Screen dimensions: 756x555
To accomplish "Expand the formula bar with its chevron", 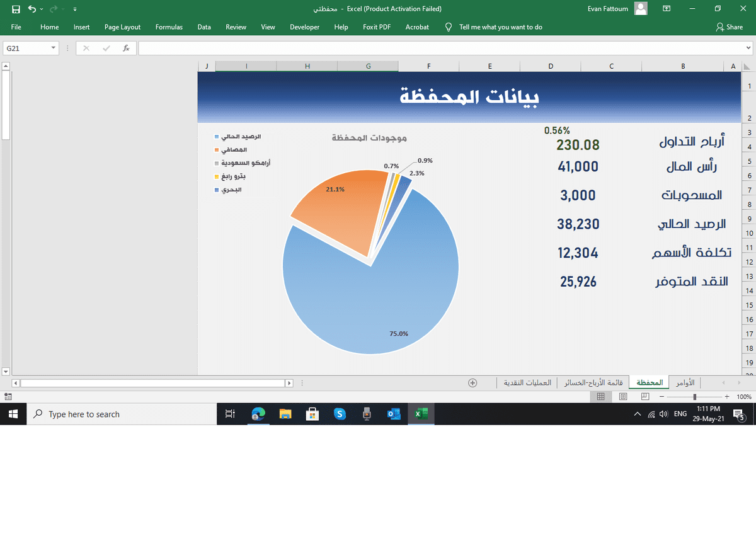I will click(749, 47).
